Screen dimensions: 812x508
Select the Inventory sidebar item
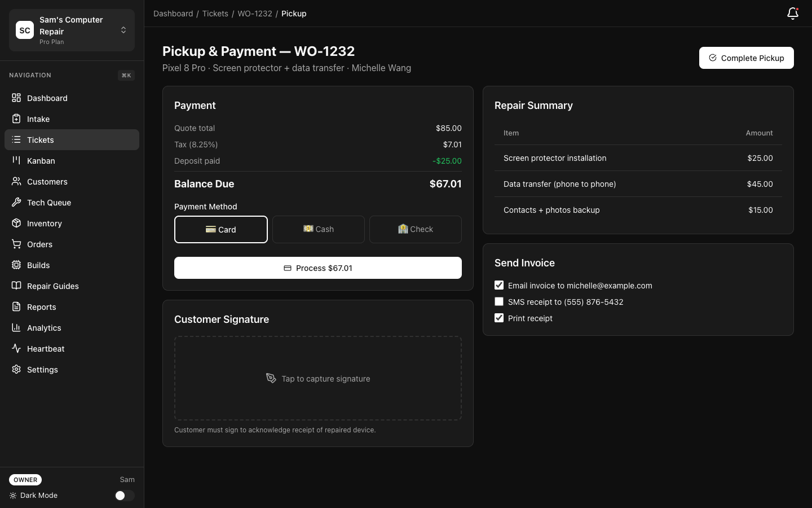pyautogui.click(x=44, y=223)
